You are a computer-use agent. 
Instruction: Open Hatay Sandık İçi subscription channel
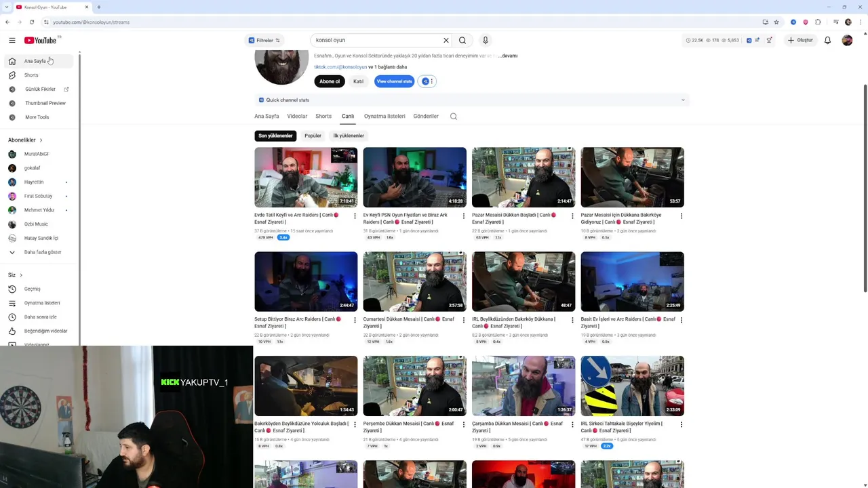coord(40,238)
